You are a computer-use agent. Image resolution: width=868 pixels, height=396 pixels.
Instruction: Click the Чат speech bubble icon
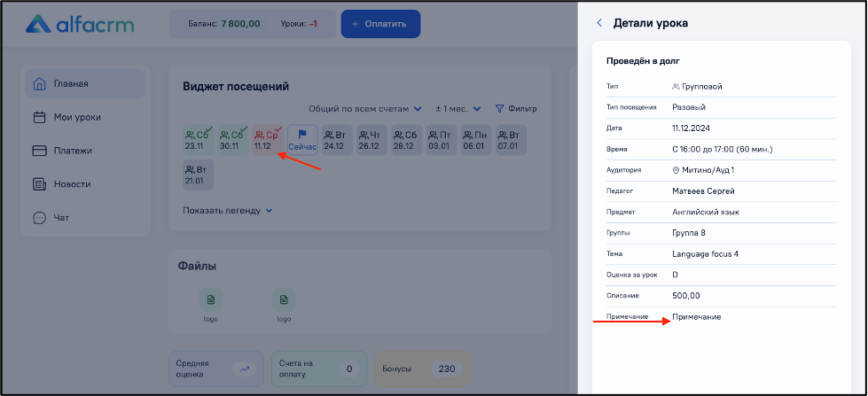(x=39, y=217)
